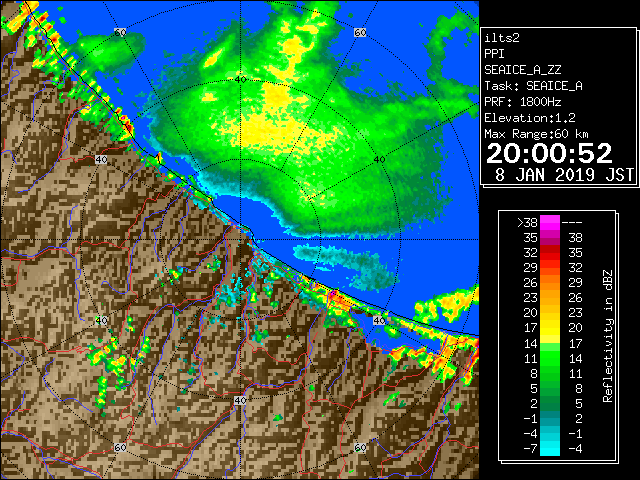Click the "---" legend label
The image size is (640, 480).
[572, 223]
